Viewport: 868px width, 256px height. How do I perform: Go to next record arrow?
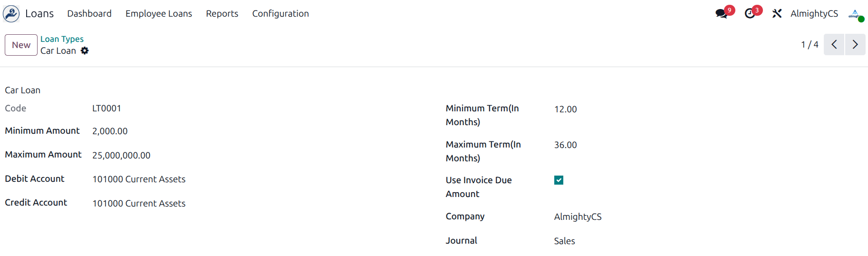855,45
